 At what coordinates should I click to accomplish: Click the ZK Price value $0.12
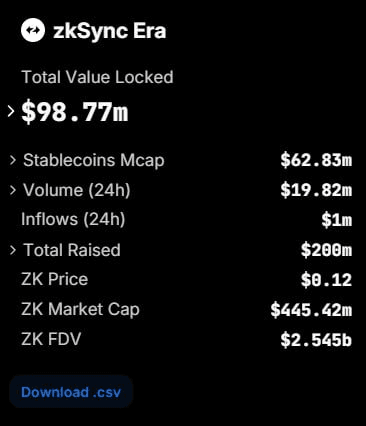click(326, 280)
